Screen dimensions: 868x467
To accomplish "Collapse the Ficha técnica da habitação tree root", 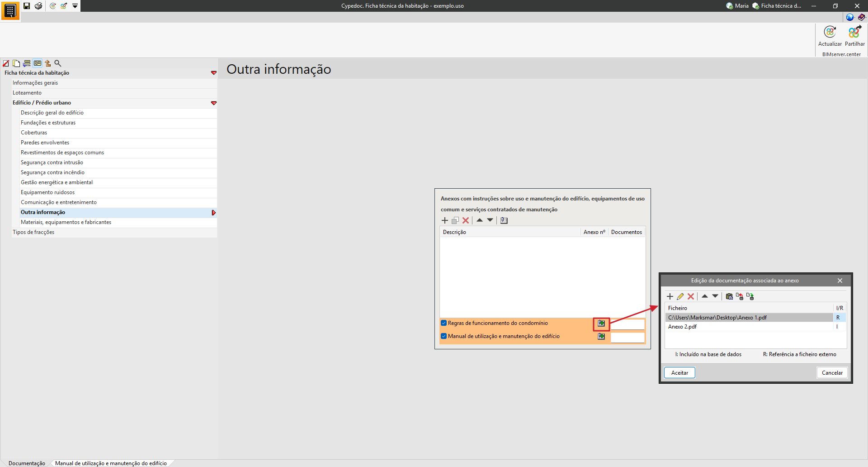I will pyautogui.click(x=213, y=73).
